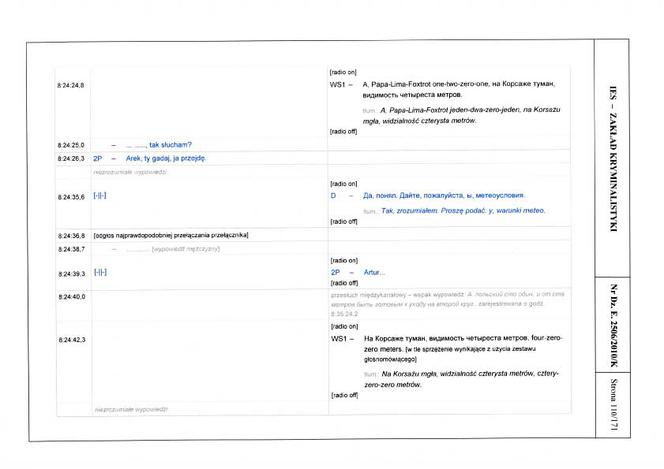
Task: Click the Russian text 'Да, понял. Дайте...'
Action: click(x=444, y=196)
